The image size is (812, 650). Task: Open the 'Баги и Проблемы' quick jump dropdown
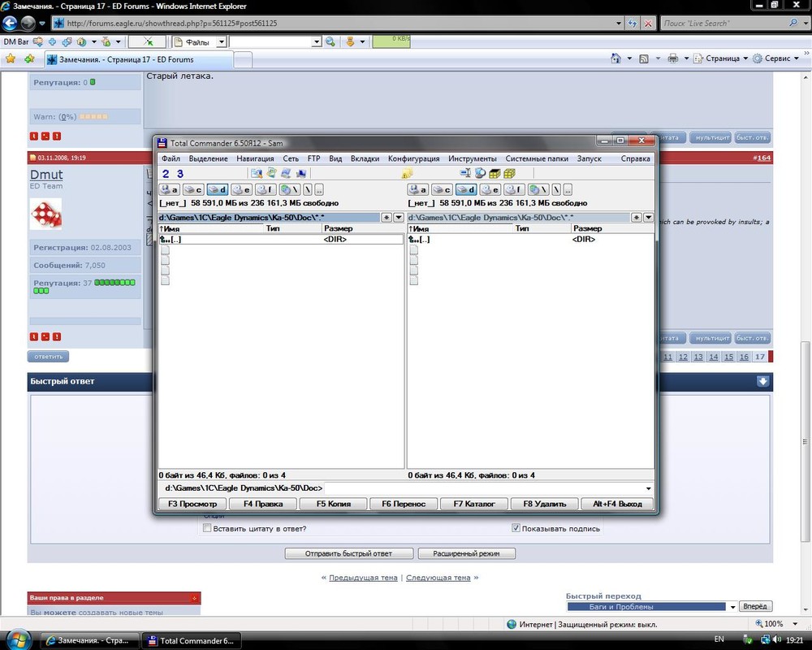pyautogui.click(x=732, y=606)
